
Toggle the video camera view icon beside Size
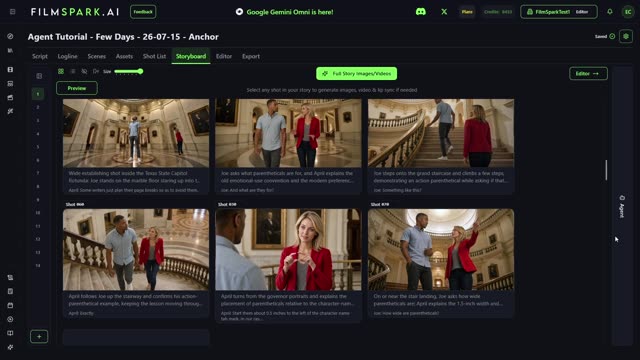96,71
